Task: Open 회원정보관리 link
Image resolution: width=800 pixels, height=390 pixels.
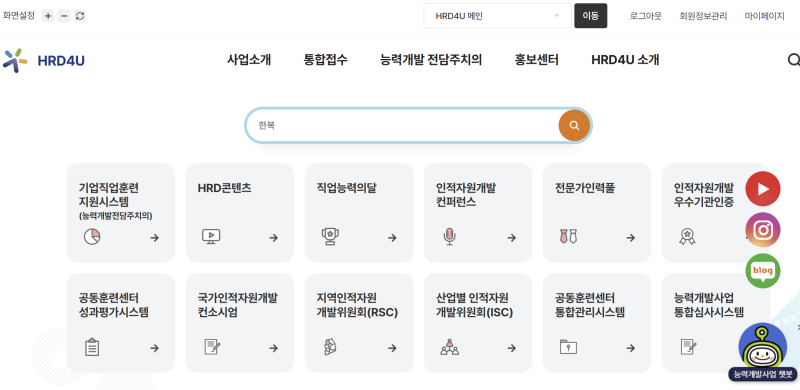Action: tap(703, 16)
